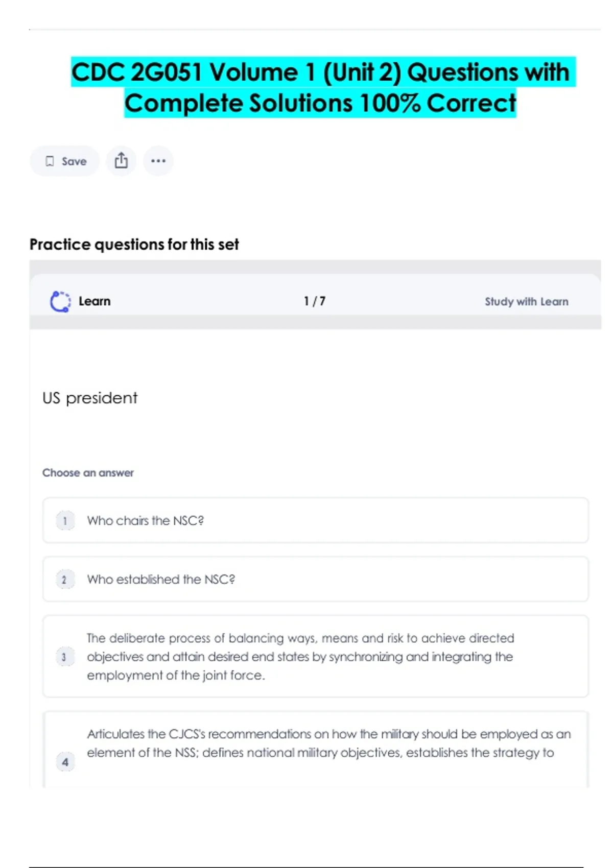Click the Save label text
This screenshot has height=868, width=613.
click(x=74, y=161)
